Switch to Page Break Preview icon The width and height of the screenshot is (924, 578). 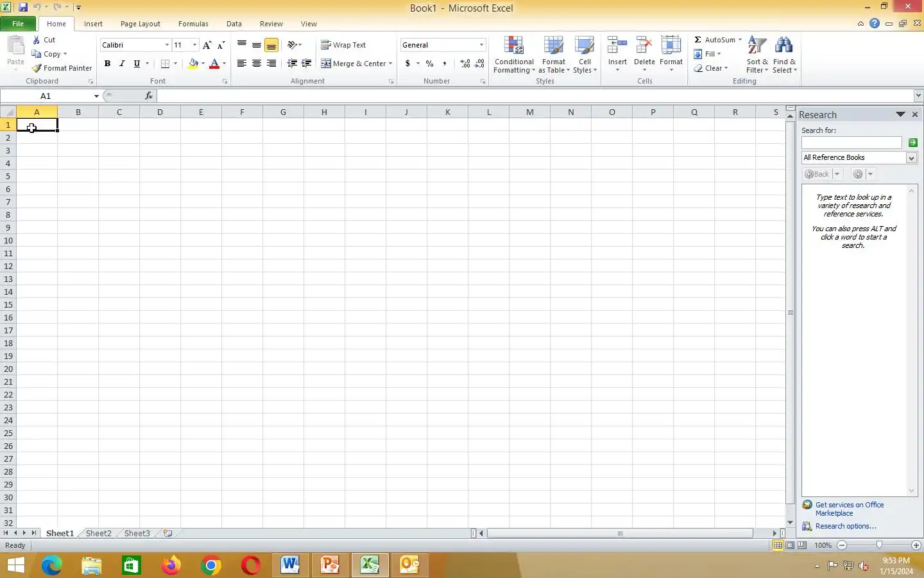coord(802,545)
